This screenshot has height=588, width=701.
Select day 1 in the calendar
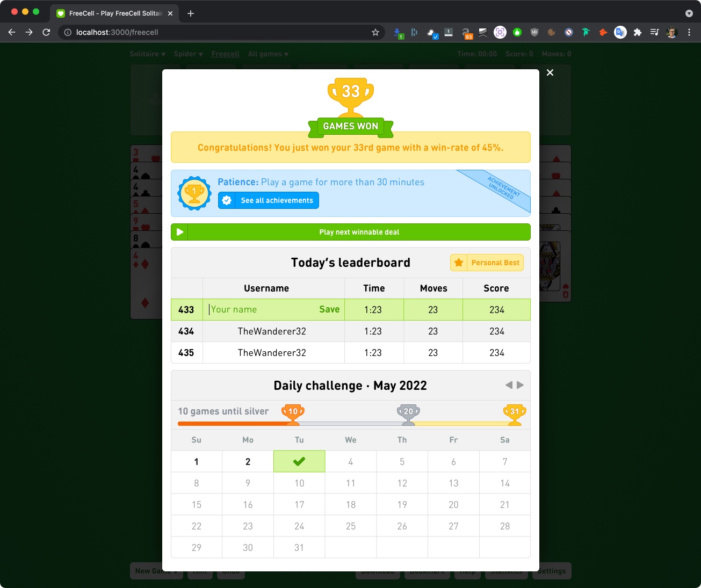[x=197, y=461]
